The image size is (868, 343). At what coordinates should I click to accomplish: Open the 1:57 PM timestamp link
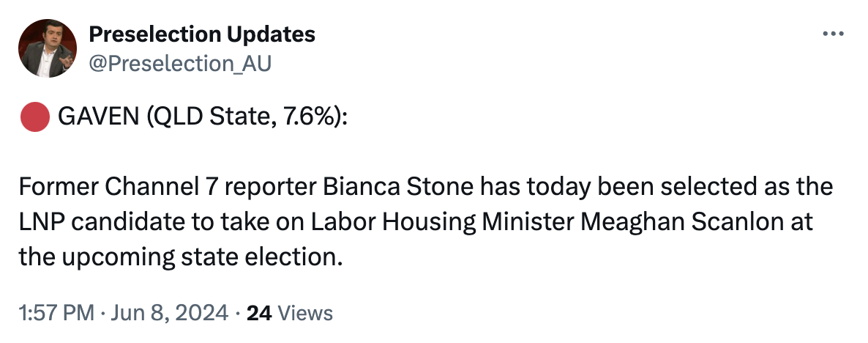56,313
